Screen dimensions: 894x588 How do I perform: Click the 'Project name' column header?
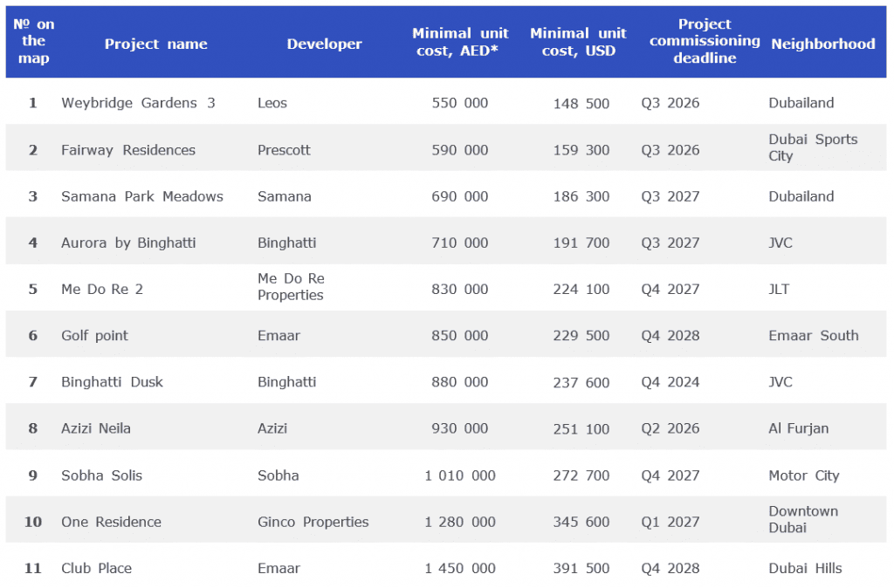[x=155, y=44]
